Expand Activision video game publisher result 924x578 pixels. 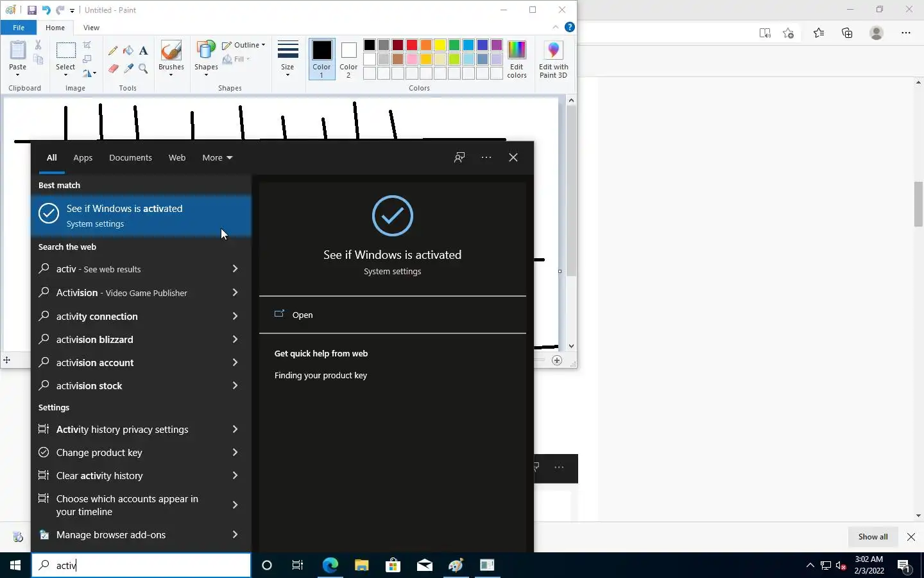click(235, 292)
